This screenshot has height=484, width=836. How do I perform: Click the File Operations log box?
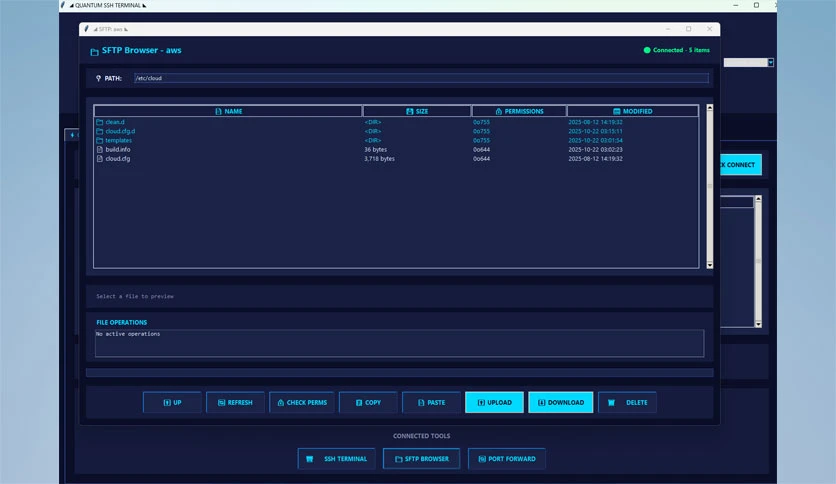[x=399, y=343]
